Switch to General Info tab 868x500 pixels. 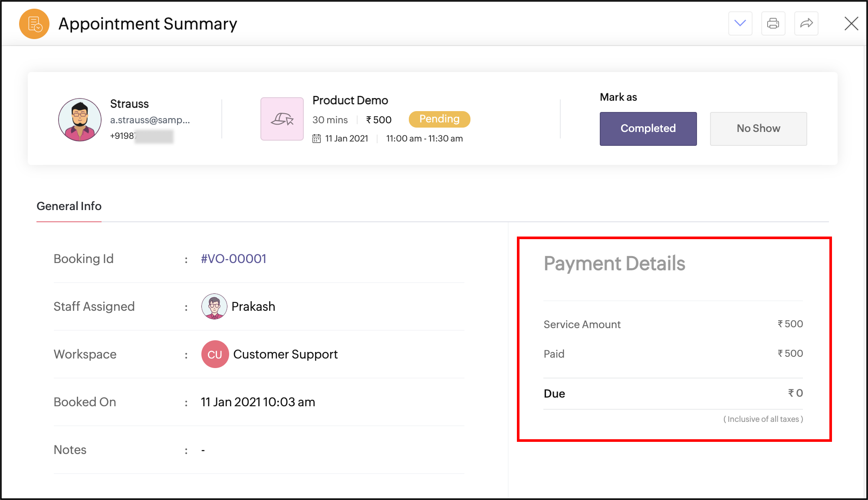(x=69, y=206)
